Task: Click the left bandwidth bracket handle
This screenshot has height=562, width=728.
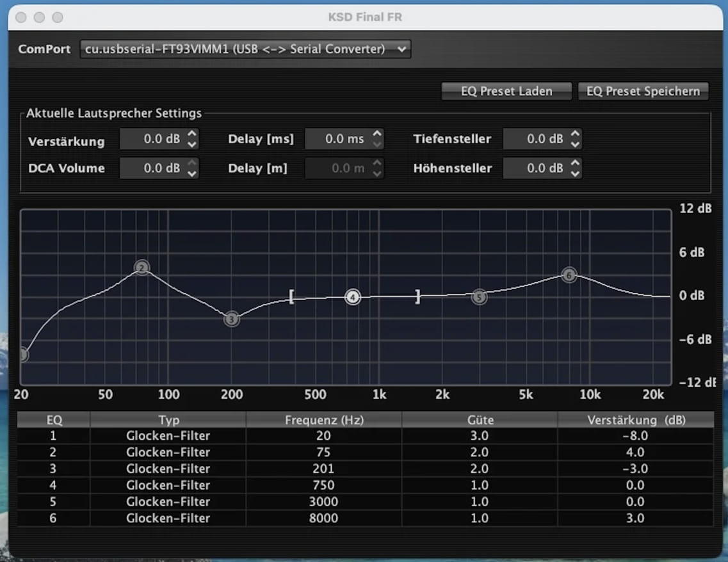Action: [x=291, y=297]
